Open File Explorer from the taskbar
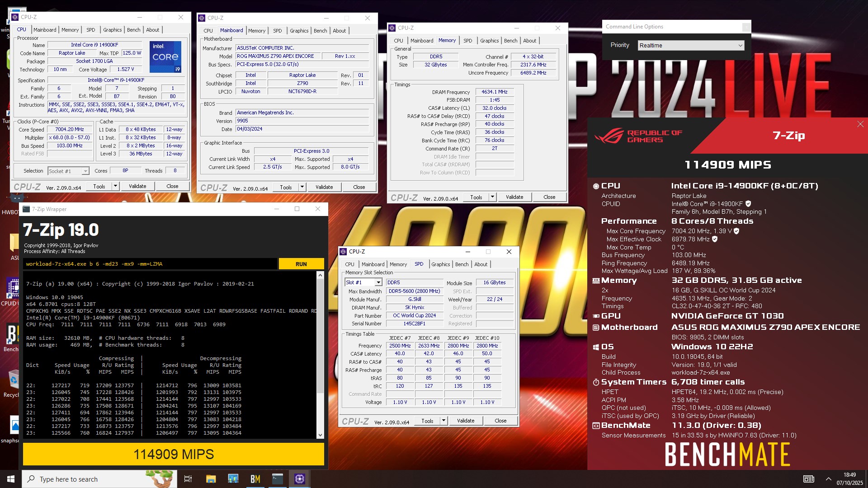This screenshot has height=488, width=868. [x=211, y=479]
